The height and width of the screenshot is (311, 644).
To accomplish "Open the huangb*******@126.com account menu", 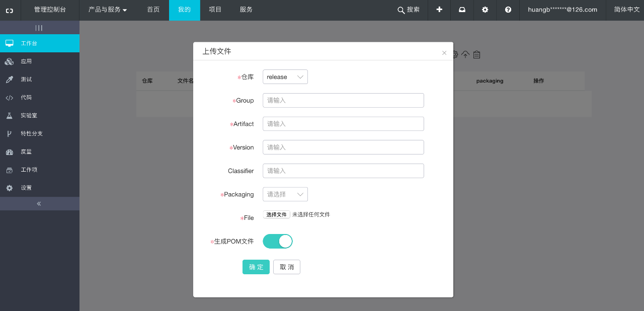I will [x=562, y=10].
